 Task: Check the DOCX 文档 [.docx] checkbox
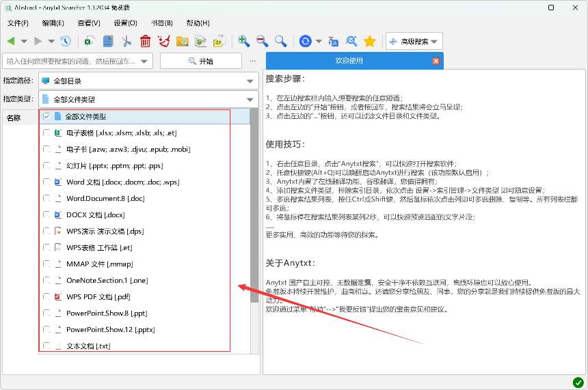coord(46,214)
